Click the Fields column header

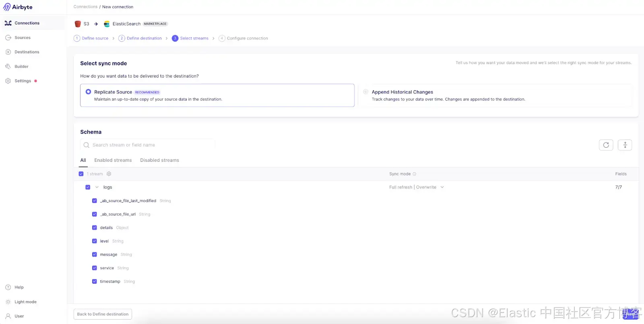(x=621, y=174)
